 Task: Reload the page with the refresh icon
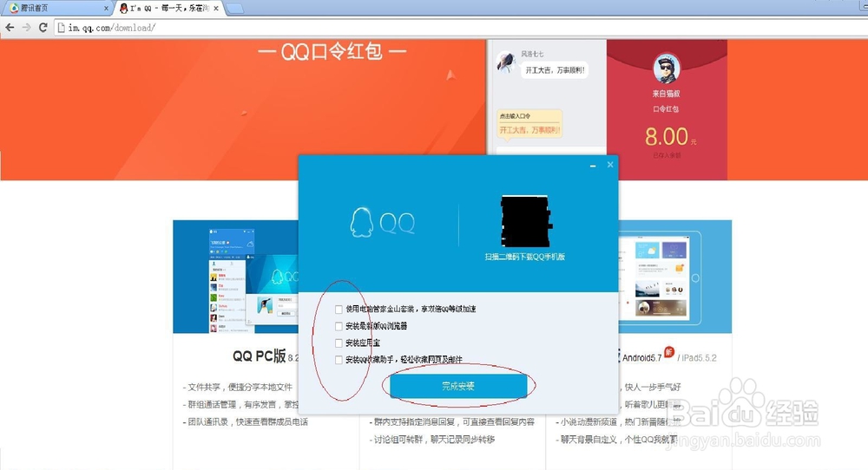[x=43, y=27]
